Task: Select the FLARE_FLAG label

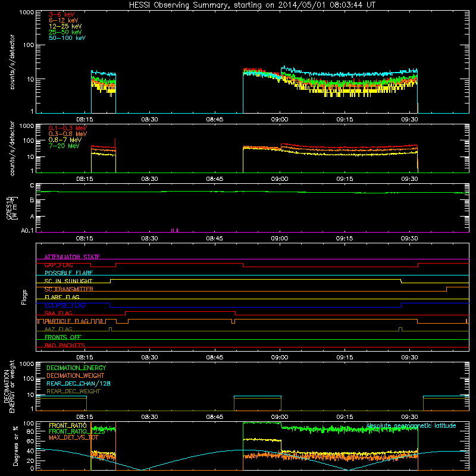Action: [x=62, y=297]
